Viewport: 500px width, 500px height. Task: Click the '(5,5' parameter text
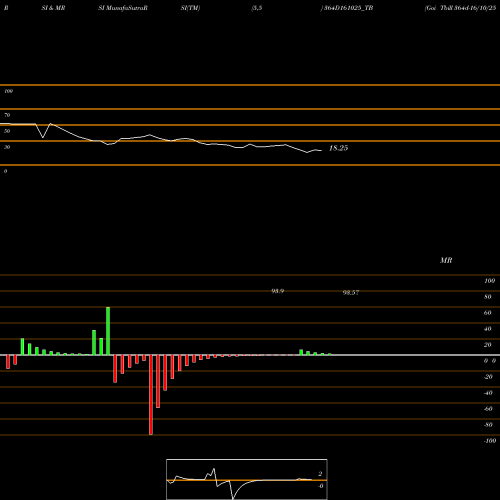click(x=257, y=8)
